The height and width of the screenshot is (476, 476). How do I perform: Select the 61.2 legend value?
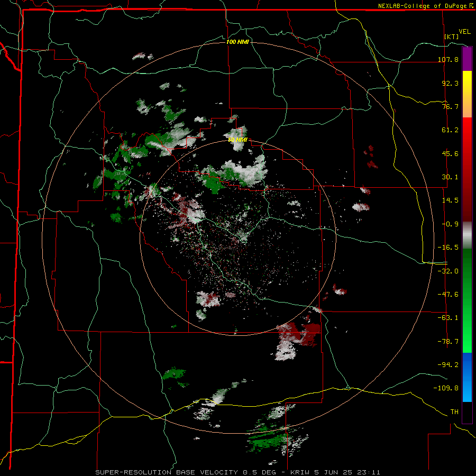click(450, 130)
